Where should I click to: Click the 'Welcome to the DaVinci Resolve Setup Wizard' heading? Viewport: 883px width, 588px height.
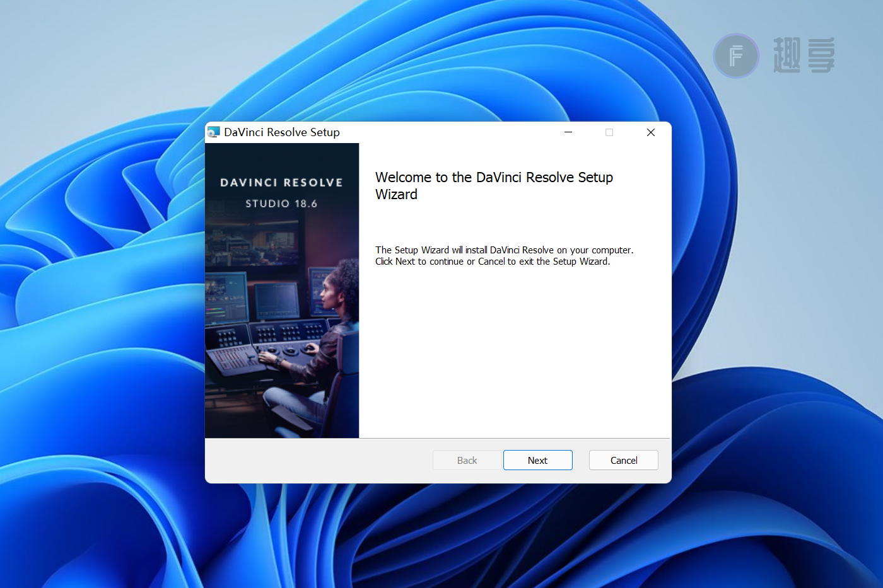click(x=494, y=186)
